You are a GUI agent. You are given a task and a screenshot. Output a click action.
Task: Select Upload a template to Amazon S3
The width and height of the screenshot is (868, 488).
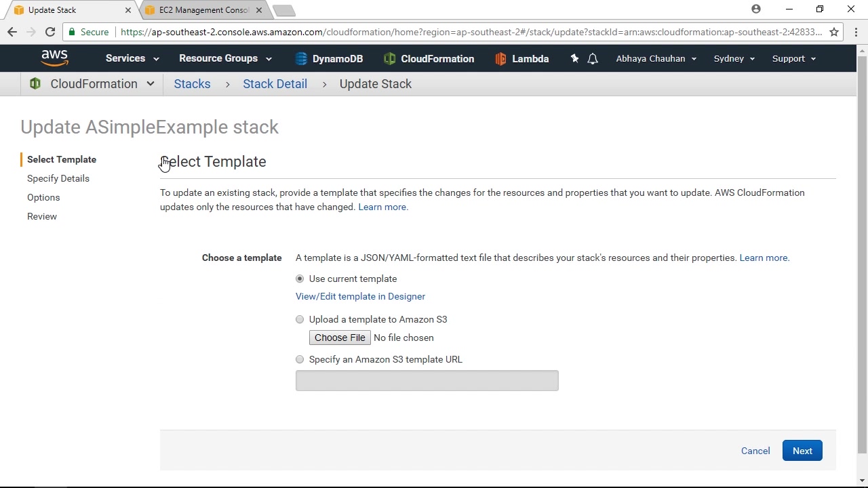300,319
